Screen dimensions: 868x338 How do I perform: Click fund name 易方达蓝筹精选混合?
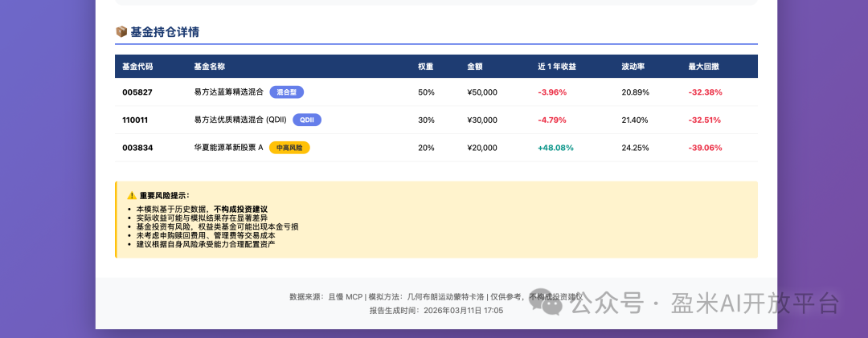[x=228, y=92]
